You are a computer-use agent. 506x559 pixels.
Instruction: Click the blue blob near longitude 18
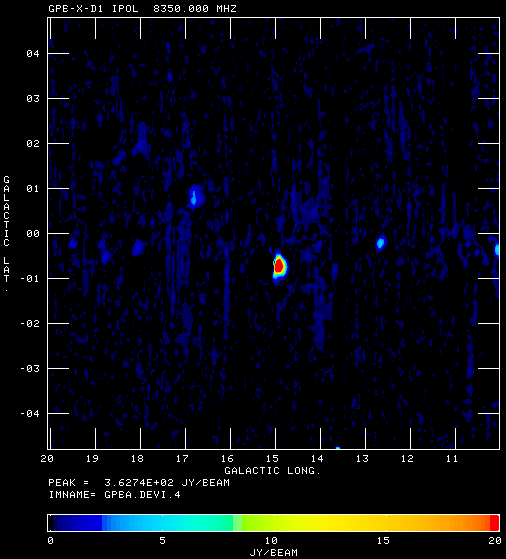[139, 247]
